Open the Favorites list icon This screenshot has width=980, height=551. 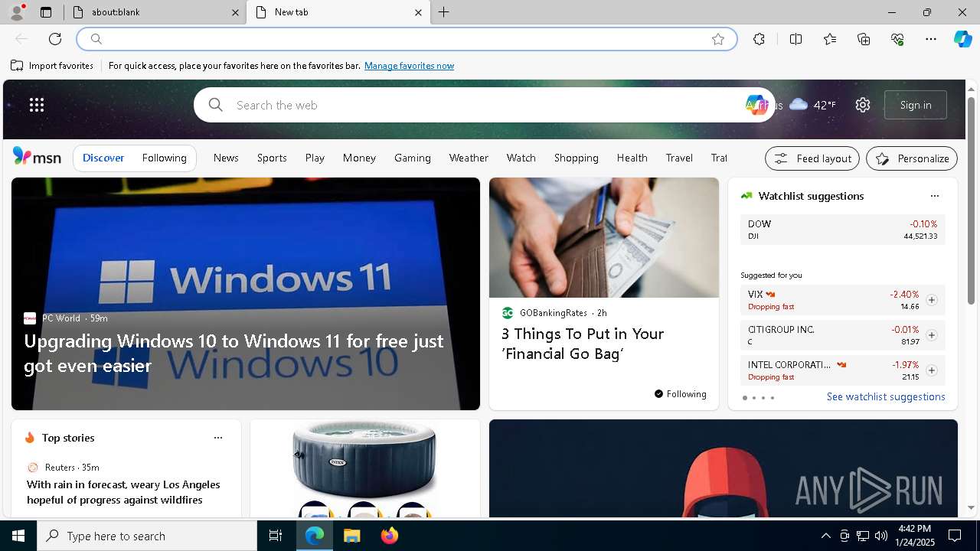pos(830,39)
